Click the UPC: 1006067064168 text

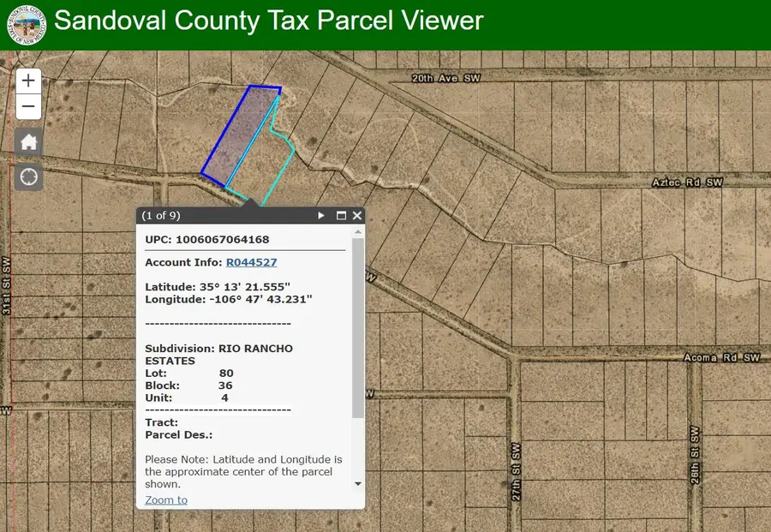(x=207, y=240)
